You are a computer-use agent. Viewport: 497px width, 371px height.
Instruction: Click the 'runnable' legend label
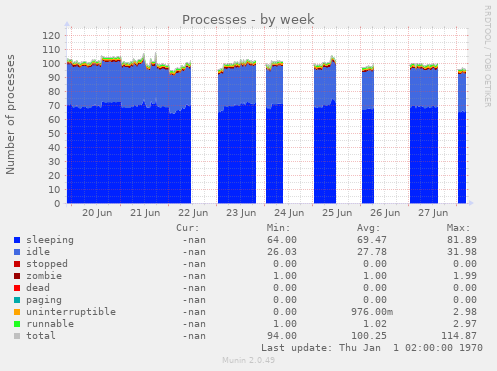(50, 324)
